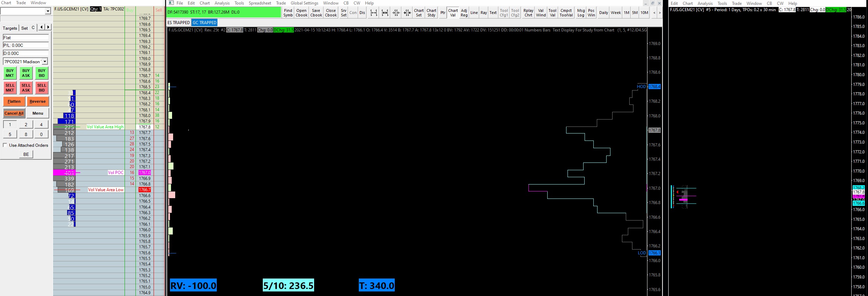Open the Pos Win positions window

click(x=591, y=13)
